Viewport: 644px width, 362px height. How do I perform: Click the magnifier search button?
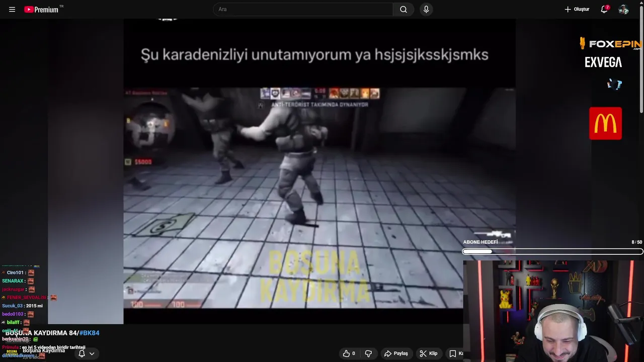404,10
